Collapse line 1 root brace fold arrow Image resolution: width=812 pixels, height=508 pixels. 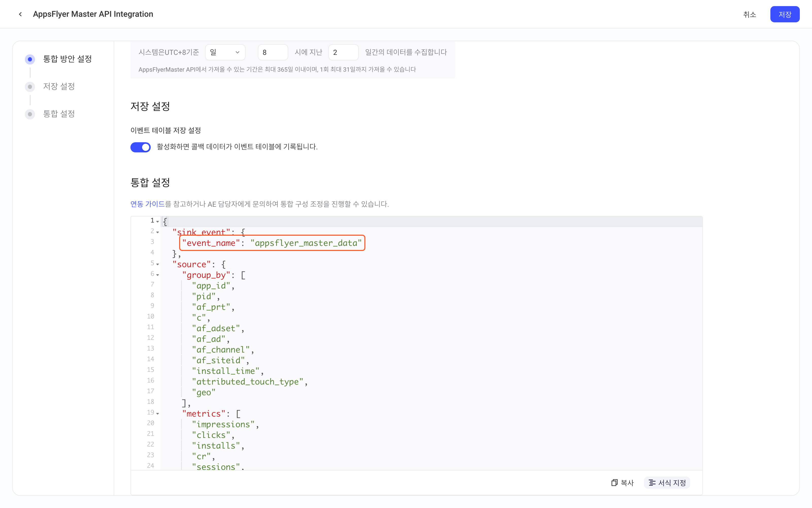coord(158,221)
